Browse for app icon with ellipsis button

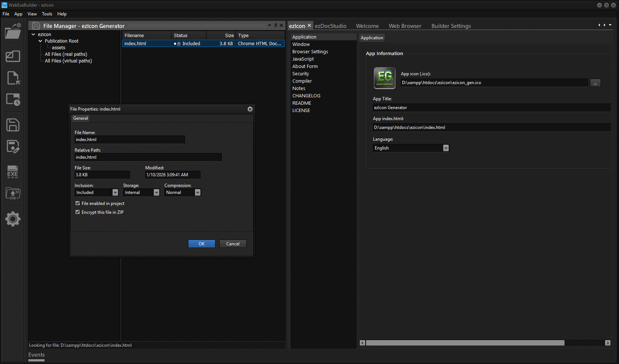(595, 83)
